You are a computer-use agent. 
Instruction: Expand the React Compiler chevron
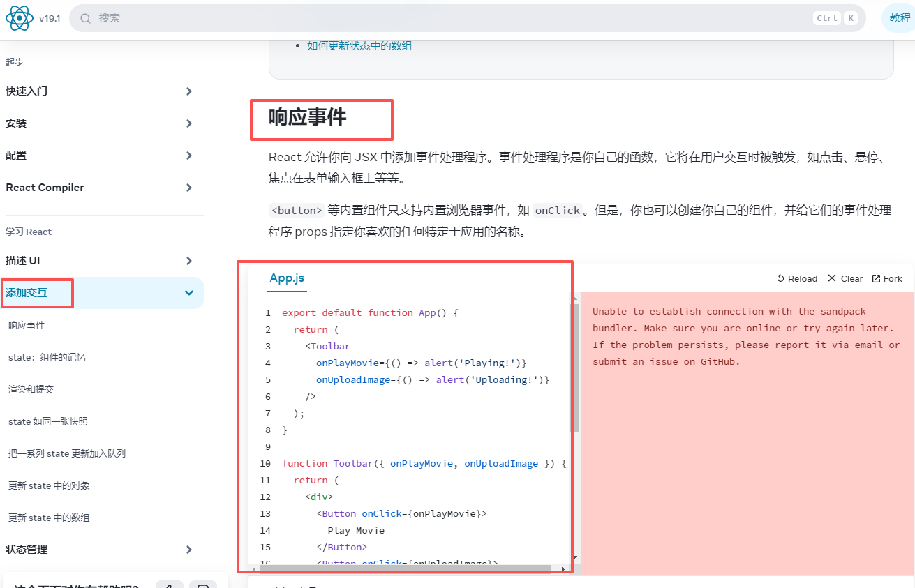coord(189,188)
